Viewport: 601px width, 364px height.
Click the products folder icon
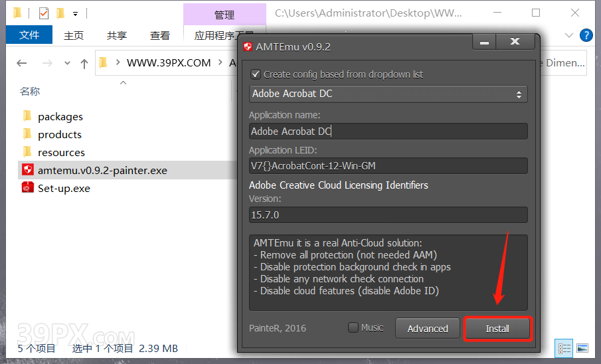click(27, 134)
